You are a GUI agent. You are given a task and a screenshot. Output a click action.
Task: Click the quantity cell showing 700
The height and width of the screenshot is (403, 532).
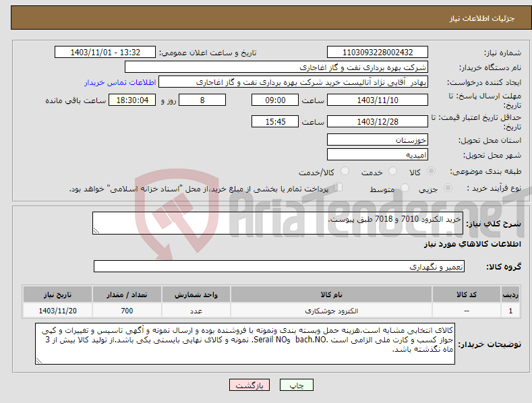pyautogui.click(x=127, y=311)
